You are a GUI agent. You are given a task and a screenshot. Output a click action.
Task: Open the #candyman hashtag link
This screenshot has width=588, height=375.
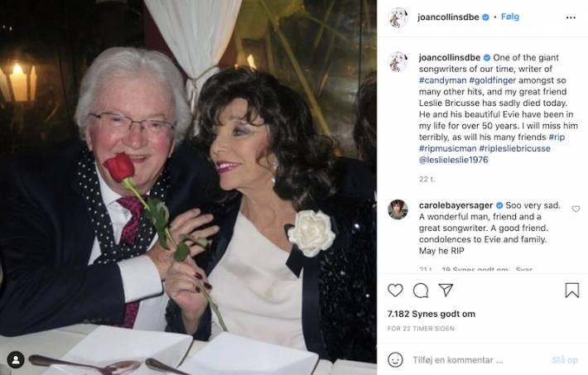click(442, 80)
